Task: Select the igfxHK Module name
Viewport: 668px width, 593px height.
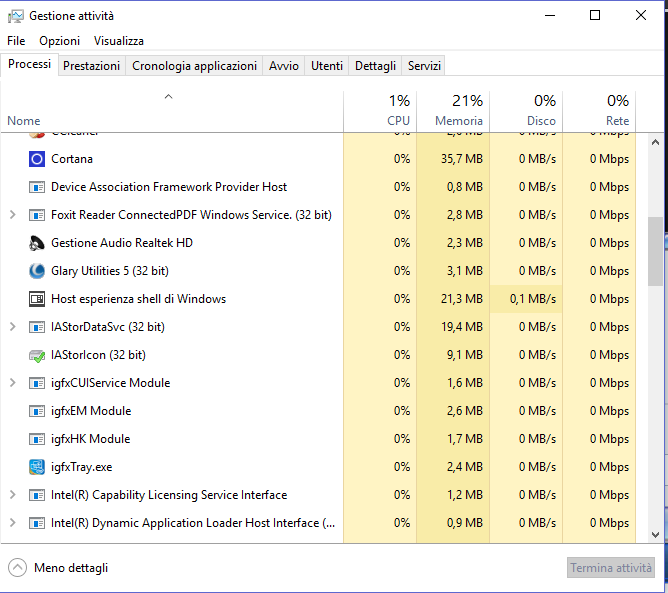Action: click(x=91, y=439)
